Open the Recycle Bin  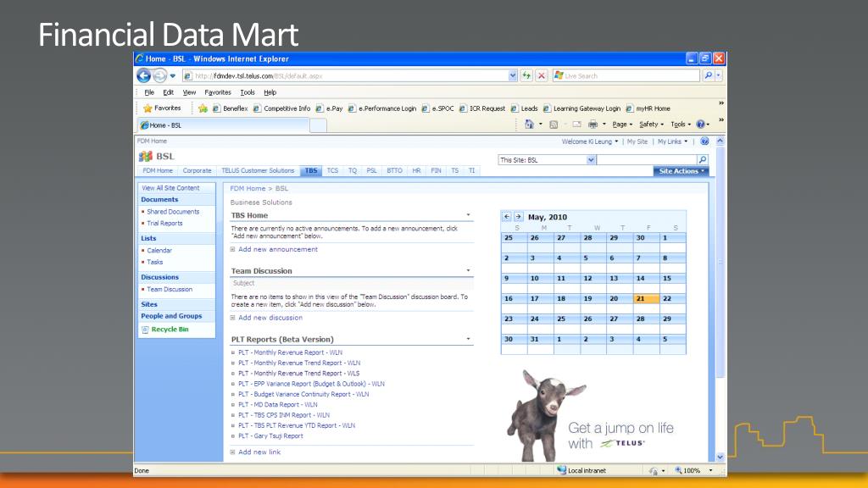point(170,330)
